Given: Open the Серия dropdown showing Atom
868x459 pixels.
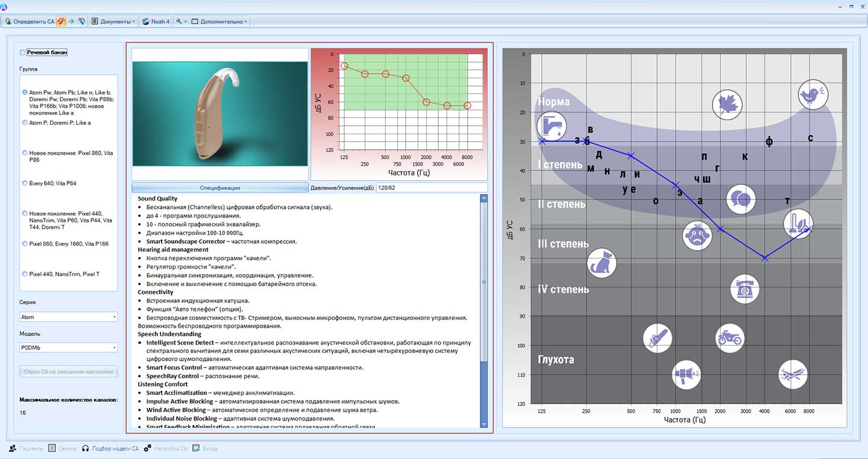Looking at the screenshot, I should coord(69,317).
